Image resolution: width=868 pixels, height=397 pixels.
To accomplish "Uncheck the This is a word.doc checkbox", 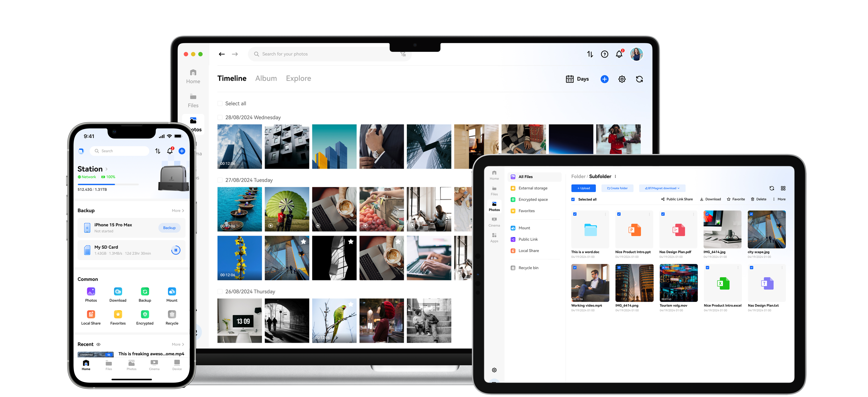I will [575, 214].
